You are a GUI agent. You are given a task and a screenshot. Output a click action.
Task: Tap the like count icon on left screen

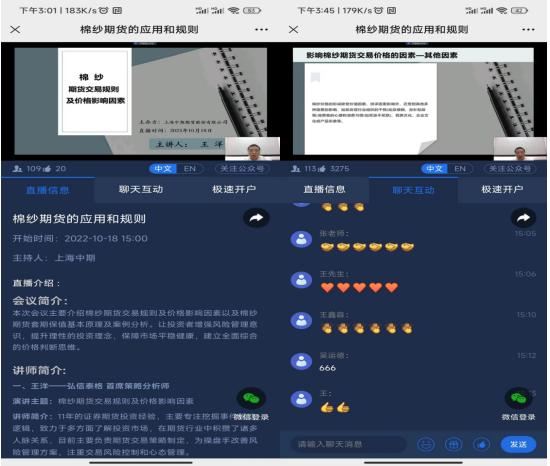tap(47, 169)
